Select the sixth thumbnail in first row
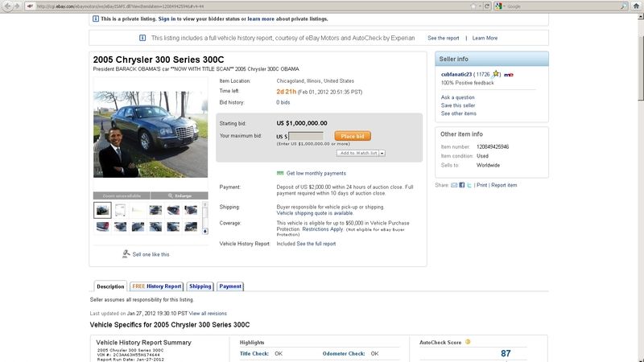The width and height of the screenshot is (644, 362). tap(191, 210)
